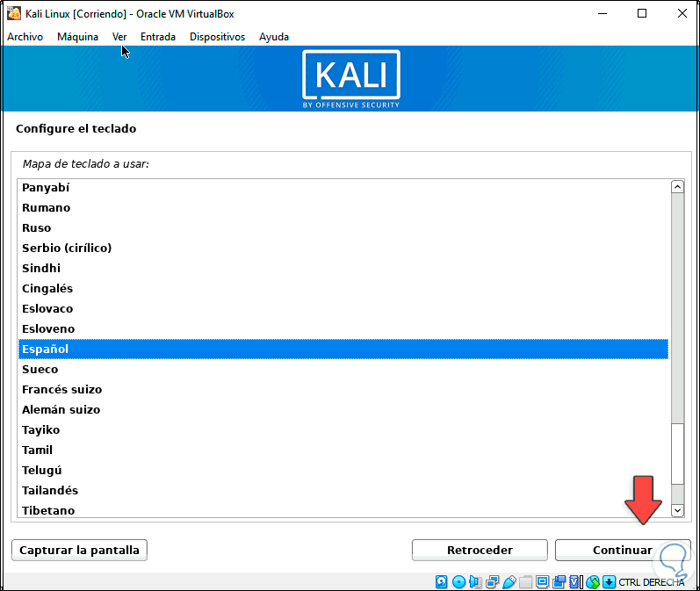
Task: Click the network adapter status icon
Action: [x=493, y=581]
